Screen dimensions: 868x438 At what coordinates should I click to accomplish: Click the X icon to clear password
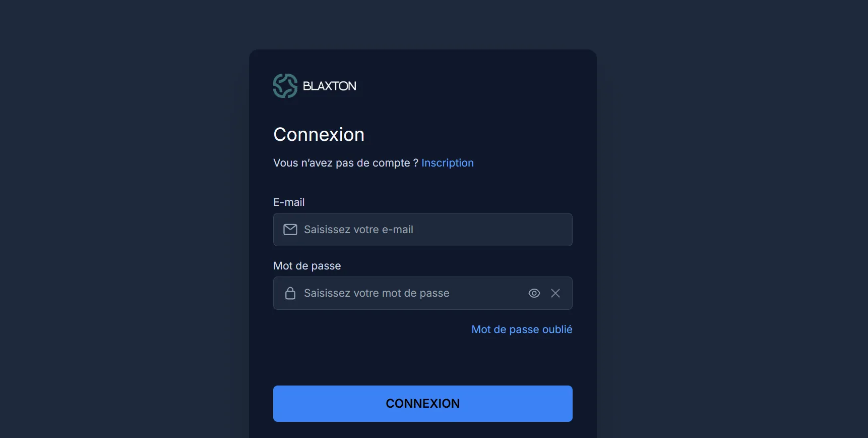[x=556, y=293]
